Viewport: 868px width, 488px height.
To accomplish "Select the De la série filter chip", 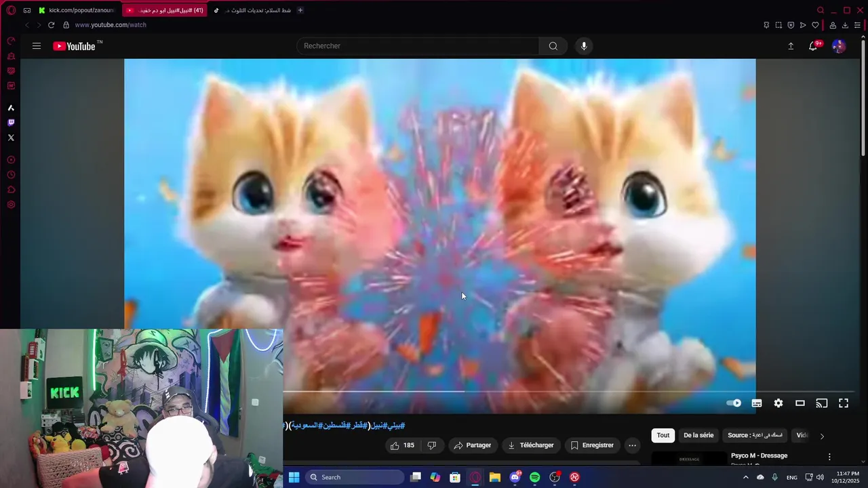I will coord(698,435).
